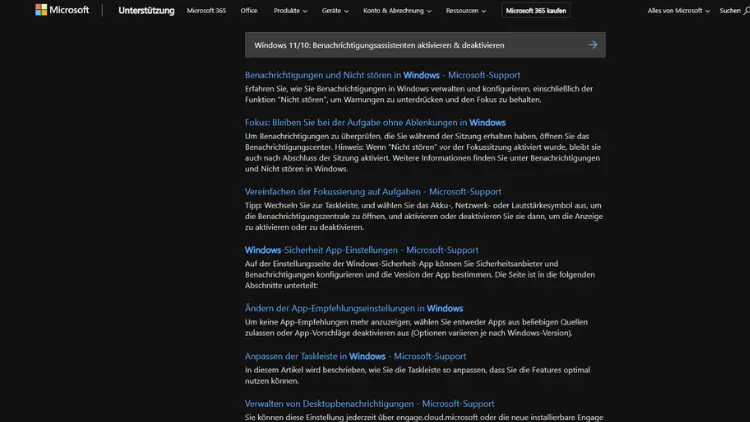The image size is (750, 422).
Task: Click the Microsoft 365 kaufen button
Action: coord(536,11)
